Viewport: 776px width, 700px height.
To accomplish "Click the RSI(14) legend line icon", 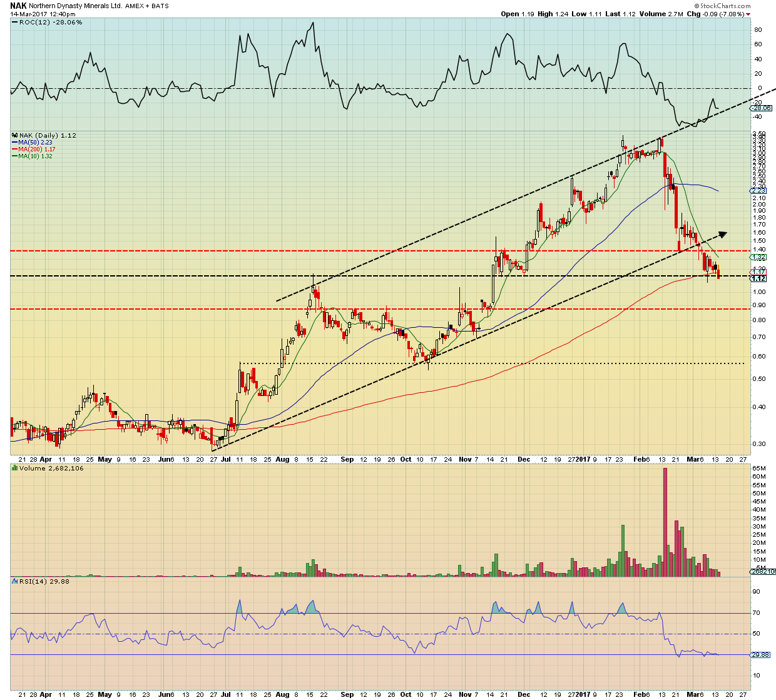I will click(16, 581).
